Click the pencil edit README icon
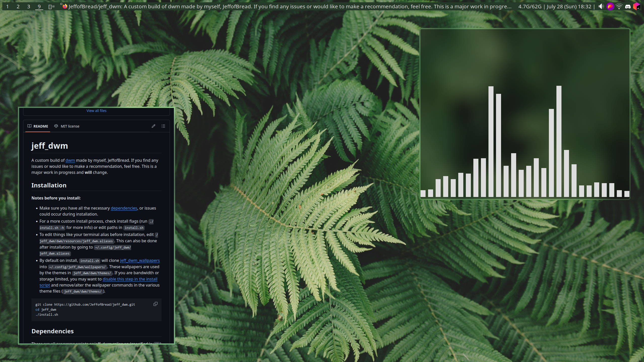The image size is (644, 362). pos(154,126)
